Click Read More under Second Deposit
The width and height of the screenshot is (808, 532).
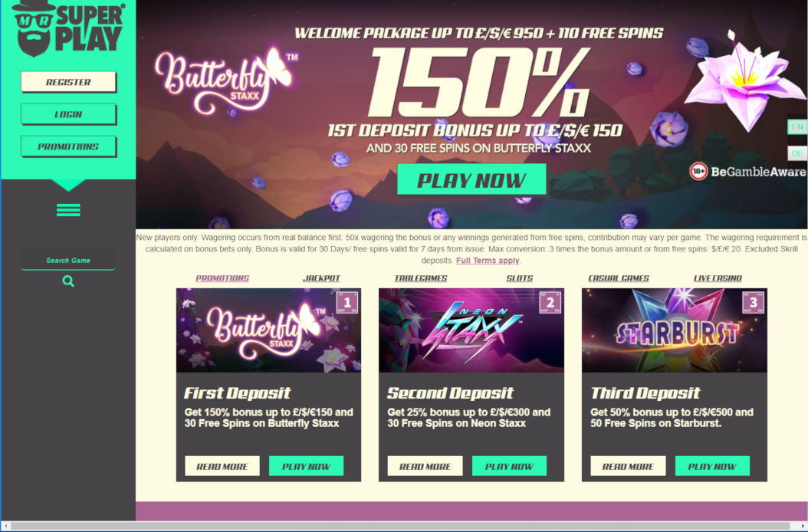[425, 466]
